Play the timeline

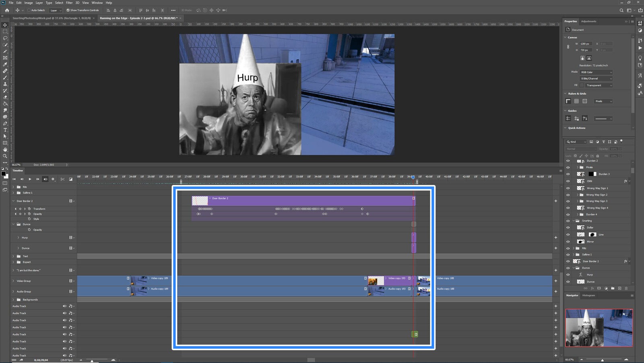[x=30, y=179]
